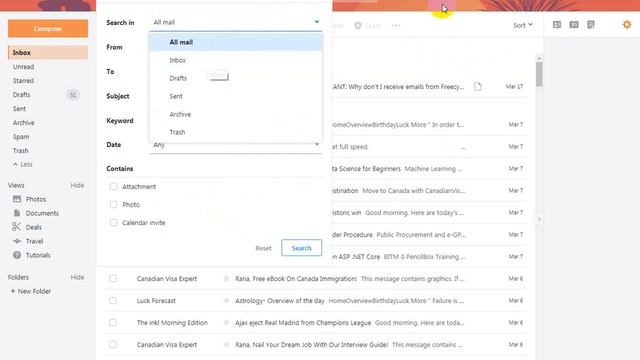Open the Date dropdown arrow

pos(317,144)
